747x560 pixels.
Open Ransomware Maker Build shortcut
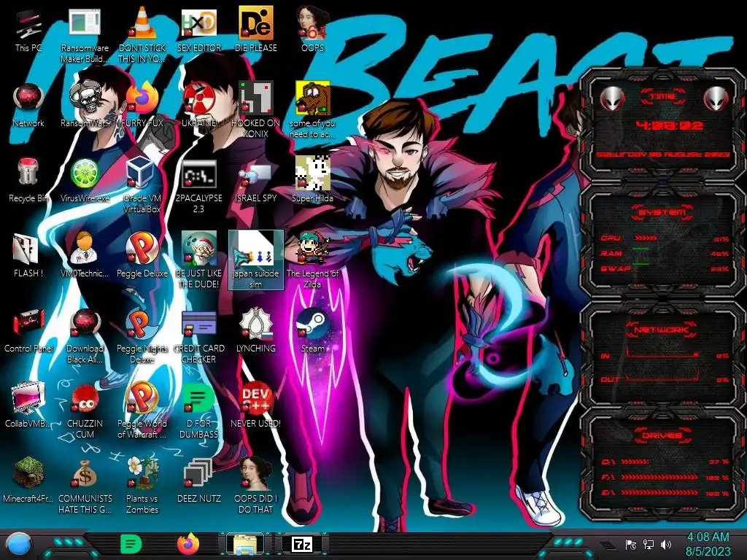click(85, 34)
